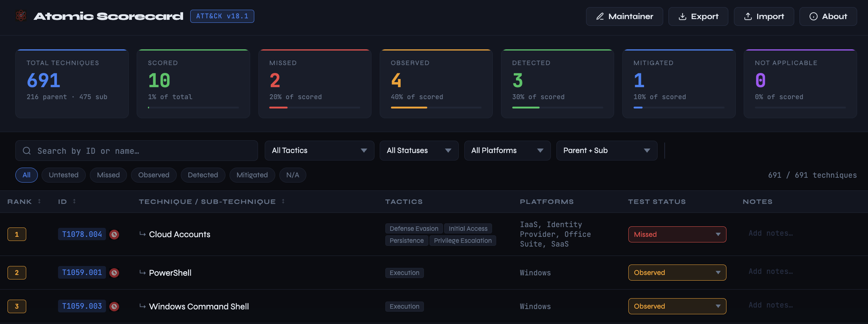The width and height of the screenshot is (868, 324).
Task: Click the magnifier icon in search box
Action: click(27, 151)
